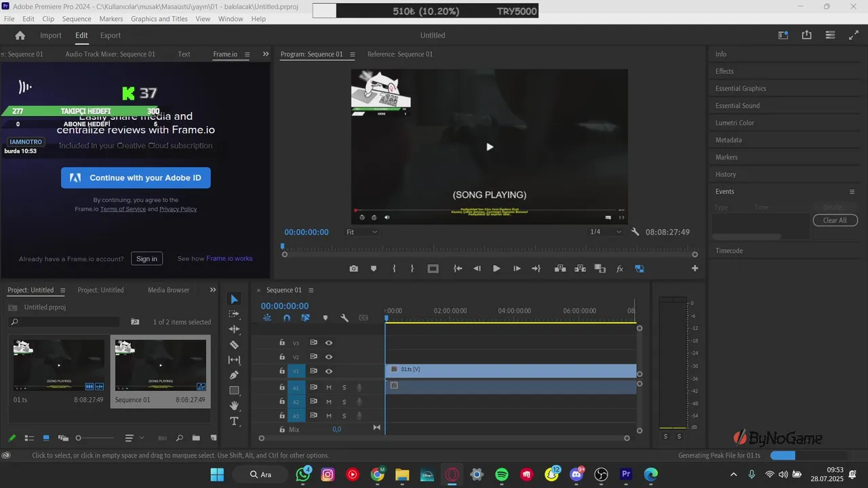This screenshot has height=488, width=868.
Task: Open playback resolution 1/4 dropdown
Action: 606,232
